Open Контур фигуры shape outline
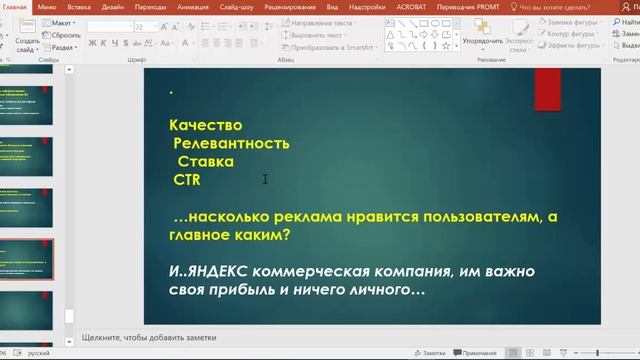Viewport: 640px width, 360px height. click(568, 34)
